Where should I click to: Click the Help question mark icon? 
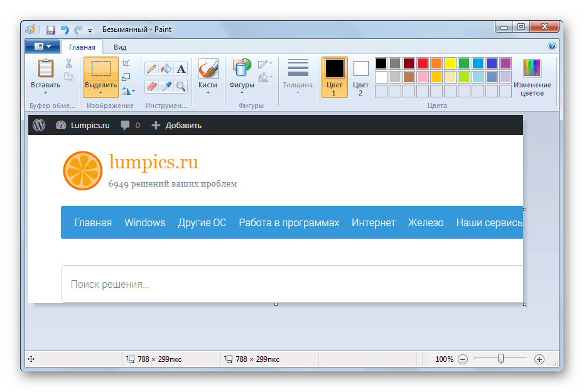(551, 46)
